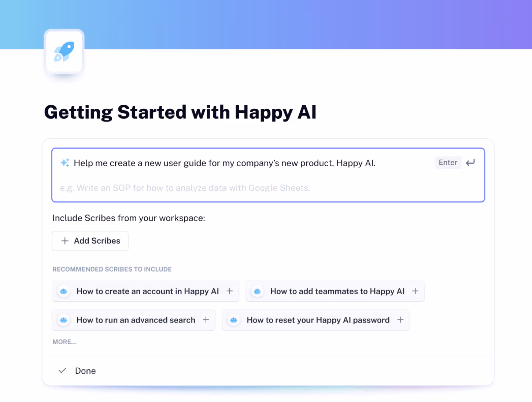Click plus next to 'How to reset your password'
The image size is (532, 402).
point(400,320)
